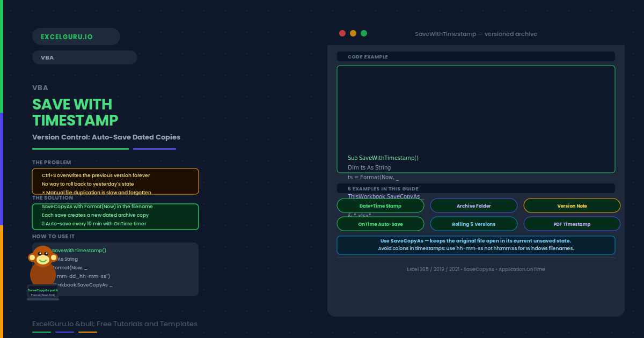644x338 pixels.
Task: Click the code example editor area
Action: [476, 119]
